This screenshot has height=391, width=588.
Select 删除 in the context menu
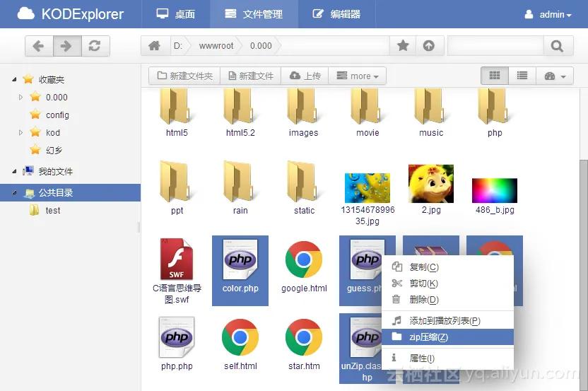(x=424, y=300)
